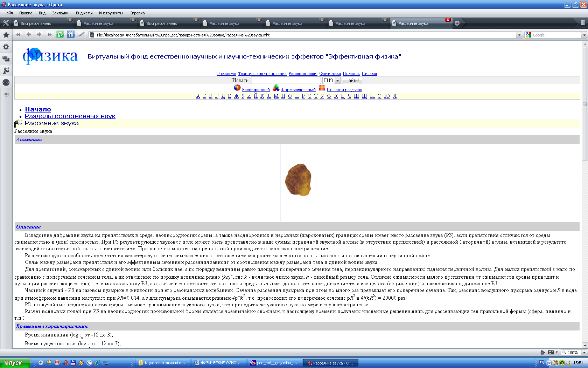Open the History clock panel
Screen dimensions: 588x368
[6, 82]
